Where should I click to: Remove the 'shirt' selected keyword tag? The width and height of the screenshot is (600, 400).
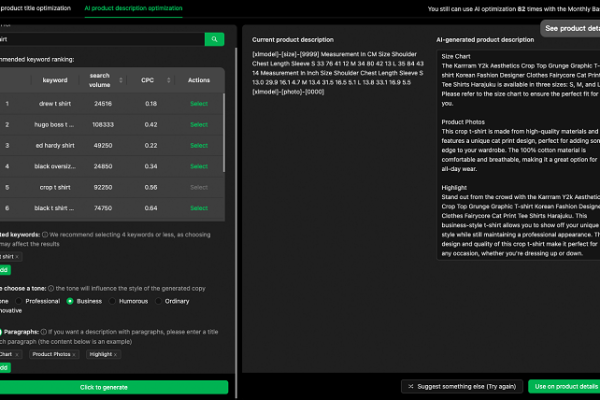(x=17, y=256)
